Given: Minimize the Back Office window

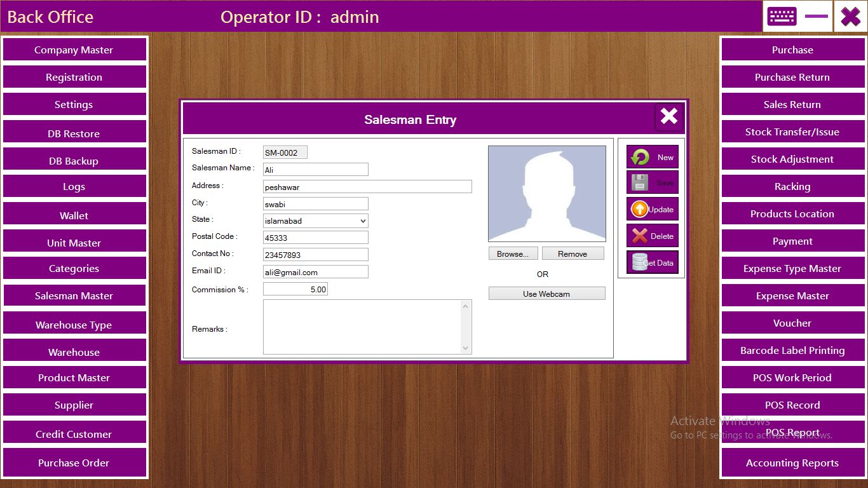Looking at the screenshot, I should [x=816, y=16].
